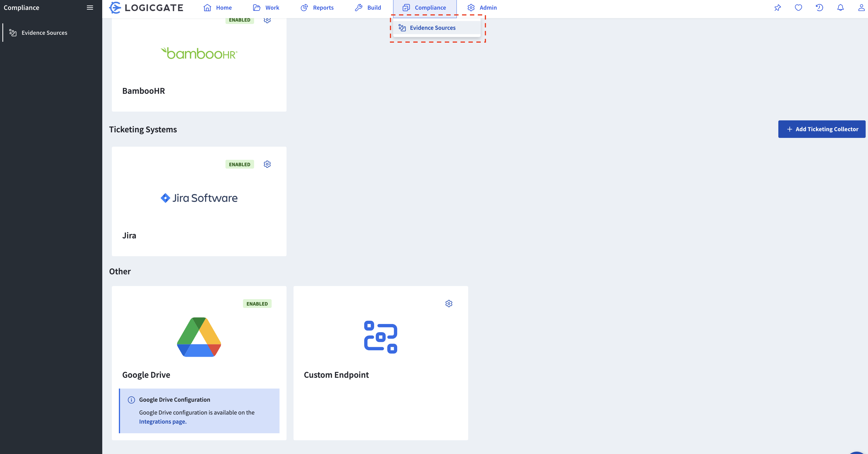Open the user profile icon

click(861, 7)
